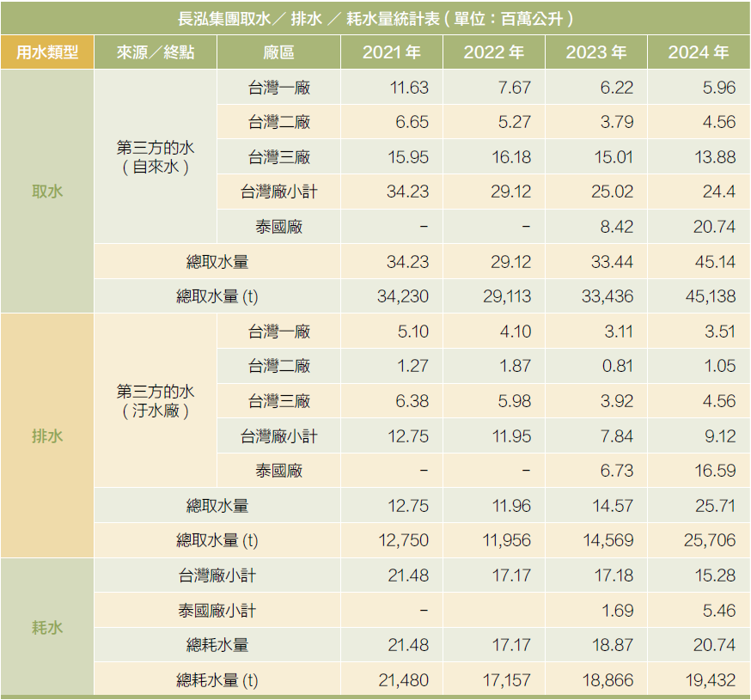Image resolution: width=751 pixels, height=700 pixels.
Task: Click the value 29,113
Action: click(x=507, y=296)
